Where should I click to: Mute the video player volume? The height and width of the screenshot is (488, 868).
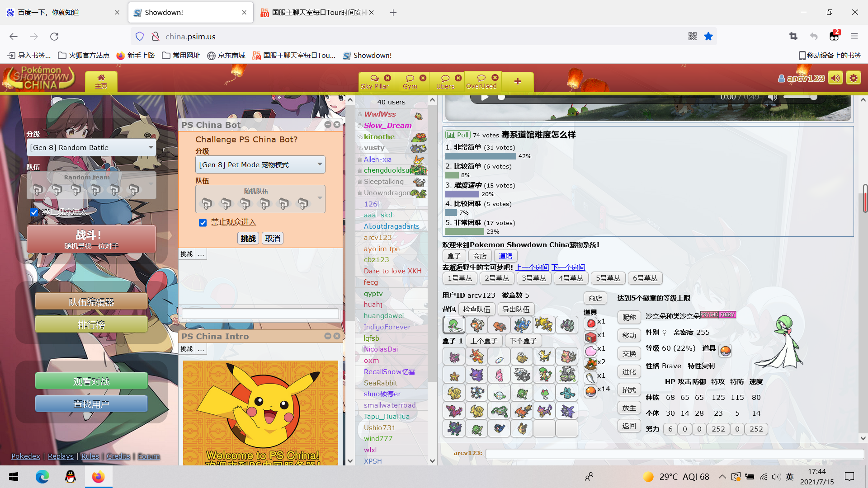click(773, 97)
